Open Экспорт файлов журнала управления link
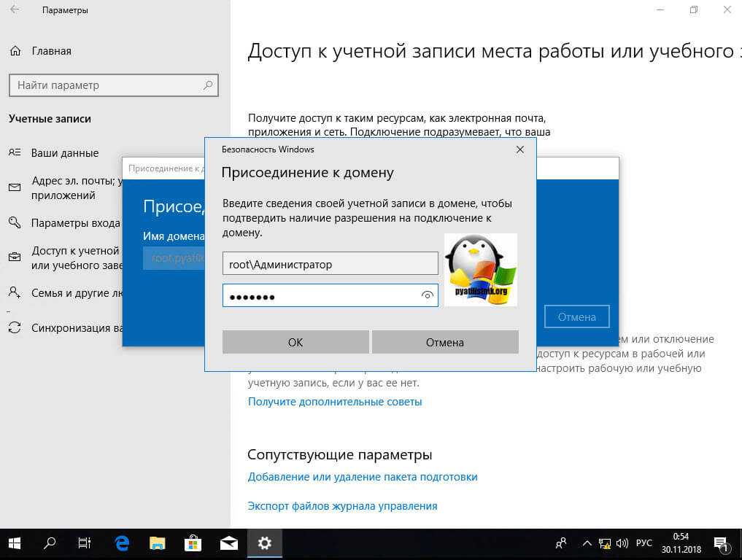This screenshot has width=742, height=560. (342, 506)
